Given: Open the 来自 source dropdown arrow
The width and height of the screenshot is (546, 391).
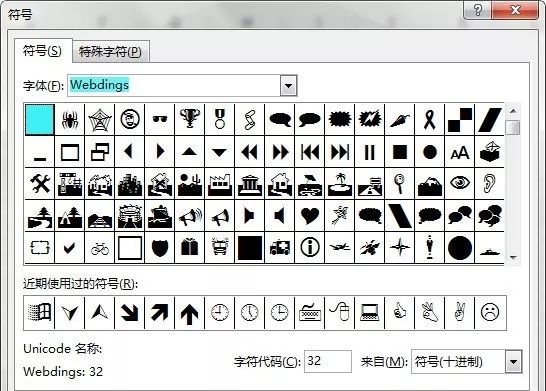Looking at the screenshot, I should [513, 362].
